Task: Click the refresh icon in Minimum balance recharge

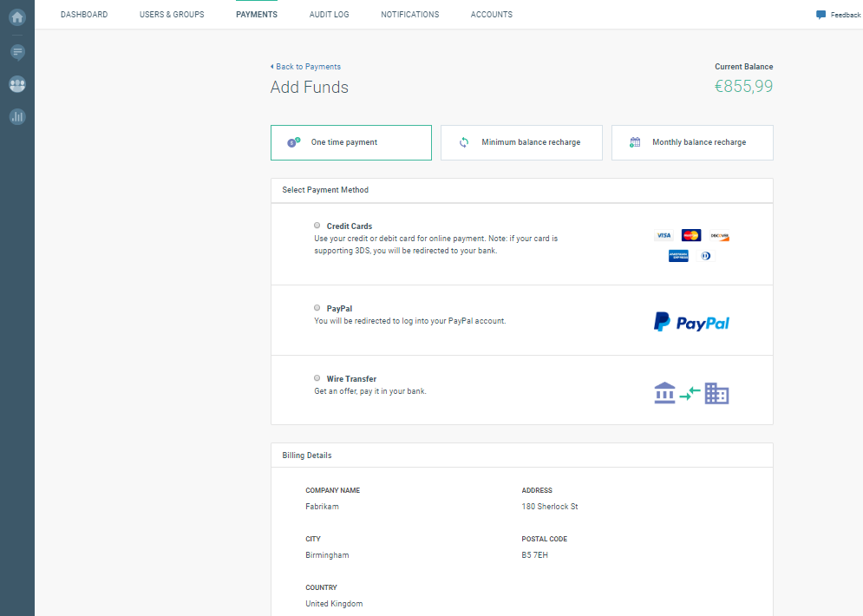Action: (464, 142)
